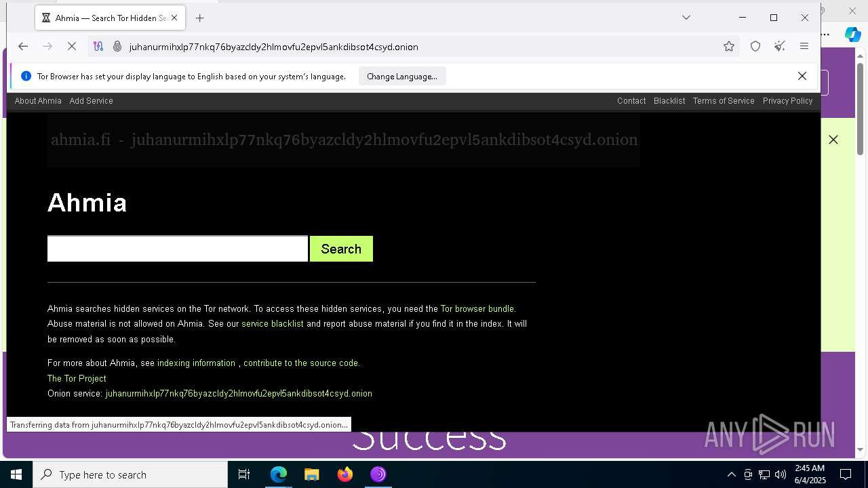Click the grayed-out forward arrow
Screen dimensions: 868x488
tap(47, 46)
